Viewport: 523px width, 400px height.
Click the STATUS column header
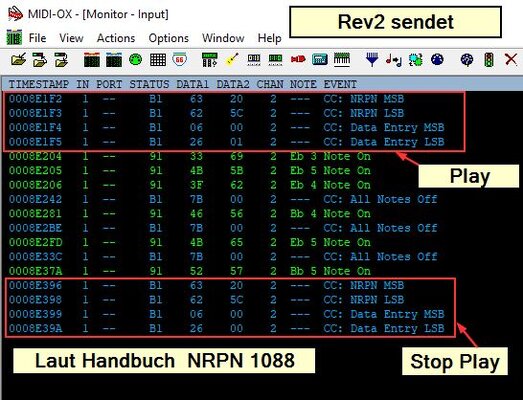(x=149, y=84)
